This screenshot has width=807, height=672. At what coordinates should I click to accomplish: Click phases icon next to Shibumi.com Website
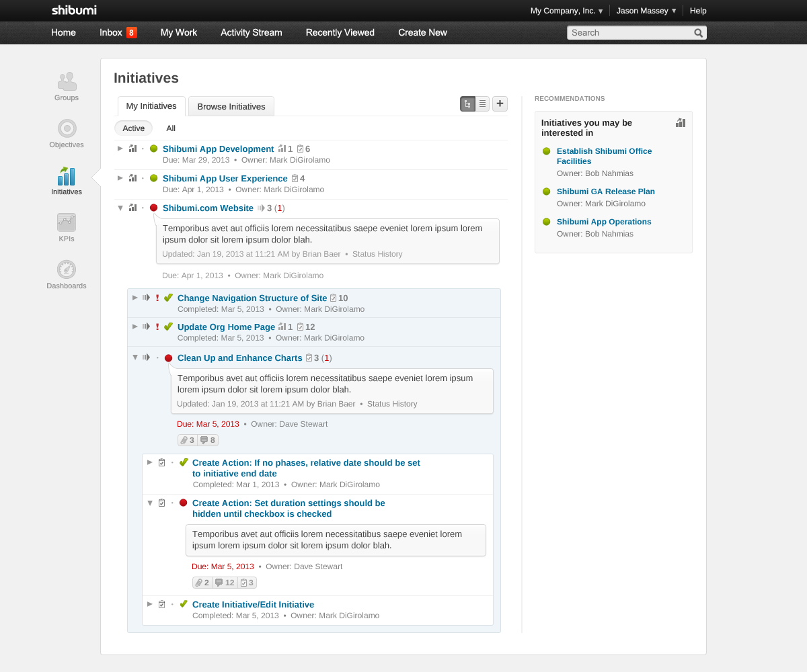[261, 208]
